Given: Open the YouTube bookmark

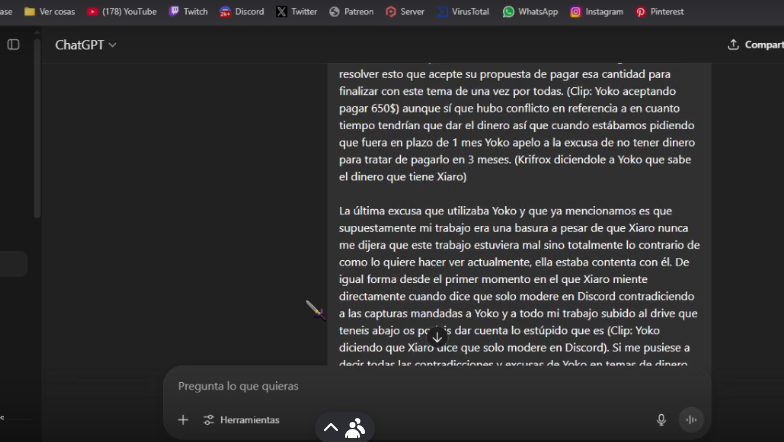Looking at the screenshot, I should (x=122, y=12).
